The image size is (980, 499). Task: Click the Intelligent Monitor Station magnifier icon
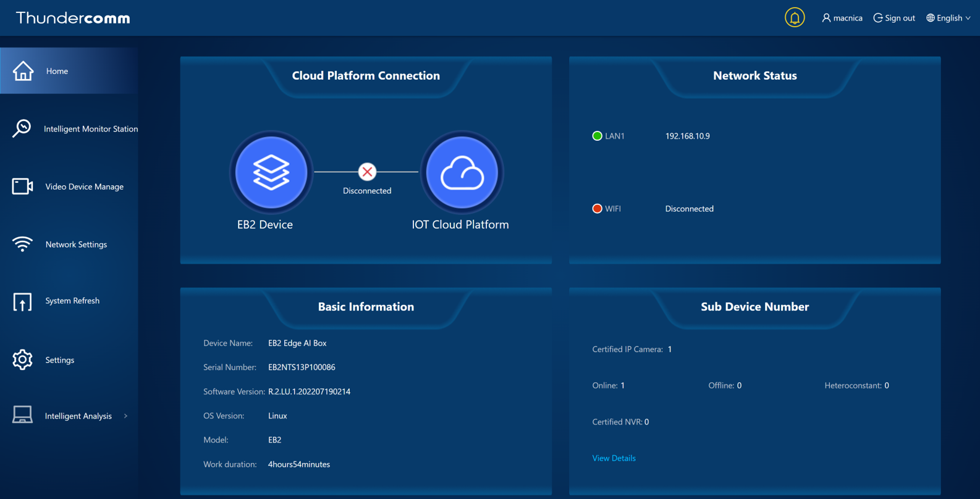(x=22, y=128)
